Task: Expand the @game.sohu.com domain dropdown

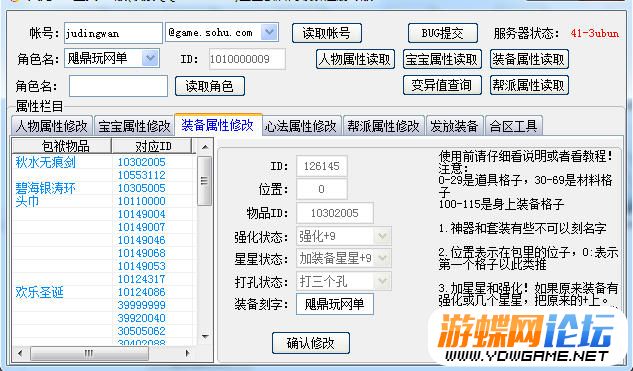Action: tap(269, 32)
